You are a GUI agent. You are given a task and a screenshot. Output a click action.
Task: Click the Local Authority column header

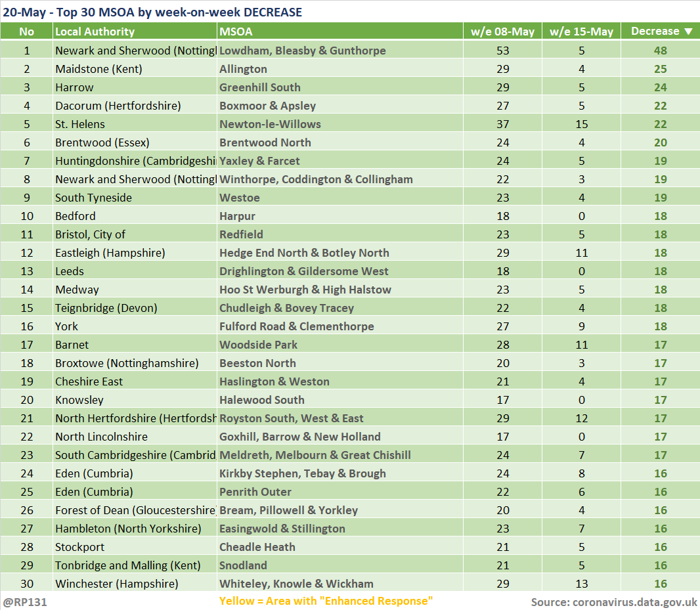(95, 32)
